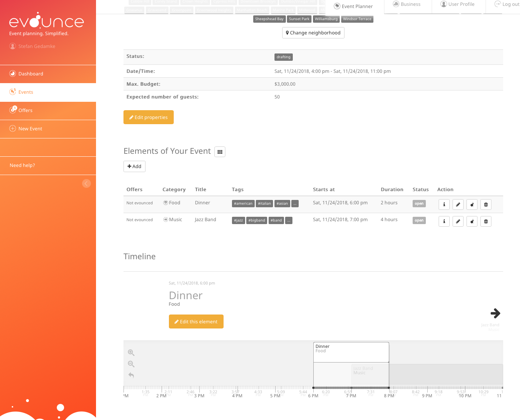Collapse the sidebar with chevron button
This screenshot has width=520, height=420.
[86, 183]
